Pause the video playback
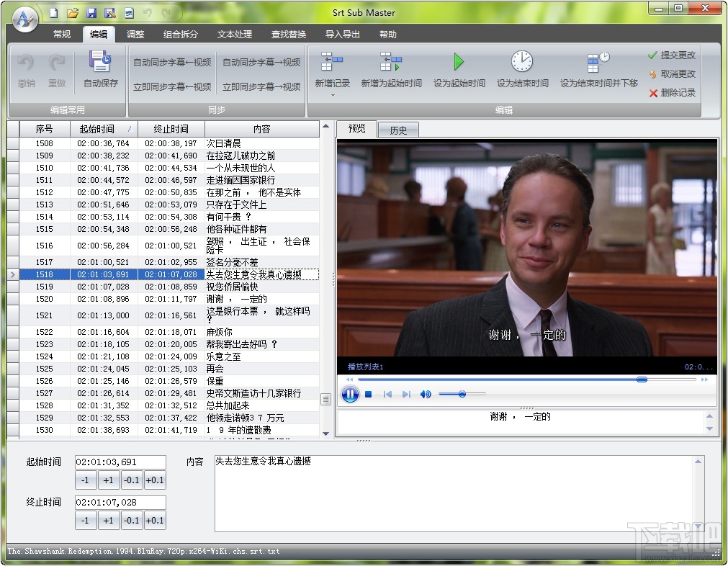Viewport: 728px width, 566px height. [350, 394]
